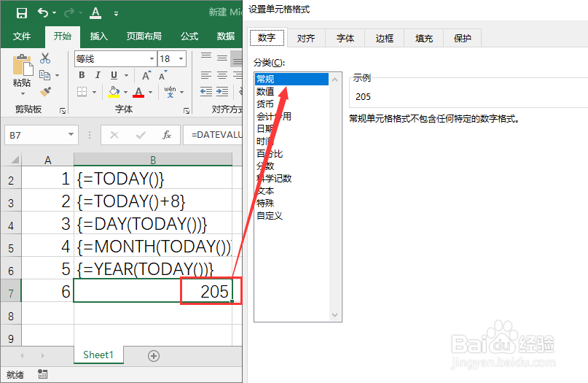The height and width of the screenshot is (383, 588).
Task: Switch to Sheet1 tab
Action: [98, 355]
